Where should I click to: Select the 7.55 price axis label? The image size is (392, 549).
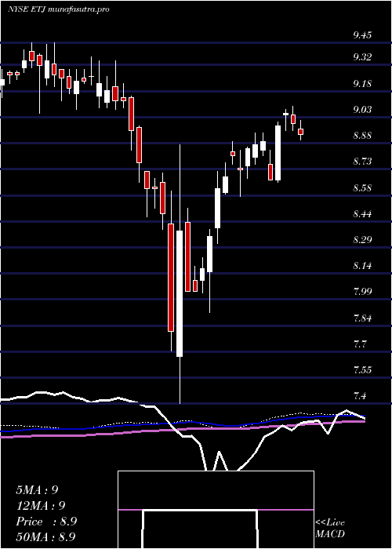362,370
